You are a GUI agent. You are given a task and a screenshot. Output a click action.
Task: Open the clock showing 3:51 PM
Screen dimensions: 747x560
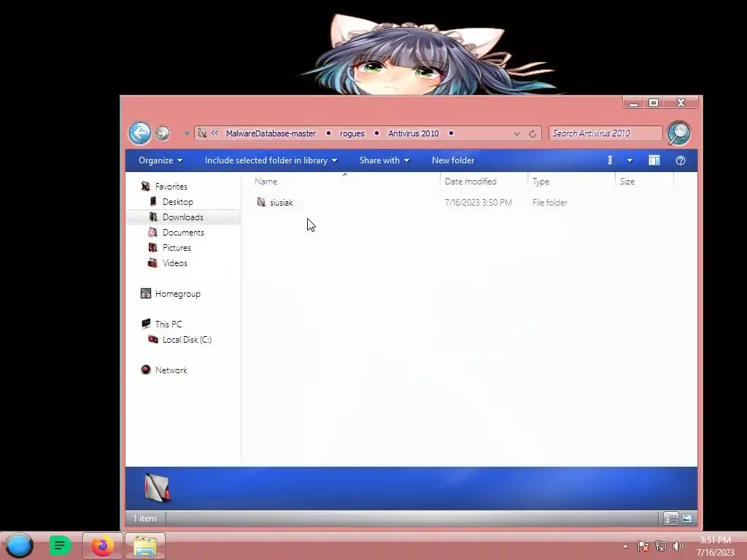pyautogui.click(x=716, y=546)
